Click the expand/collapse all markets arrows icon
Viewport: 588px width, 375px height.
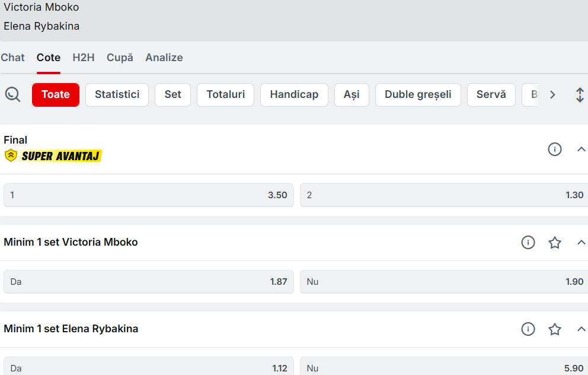coord(580,95)
